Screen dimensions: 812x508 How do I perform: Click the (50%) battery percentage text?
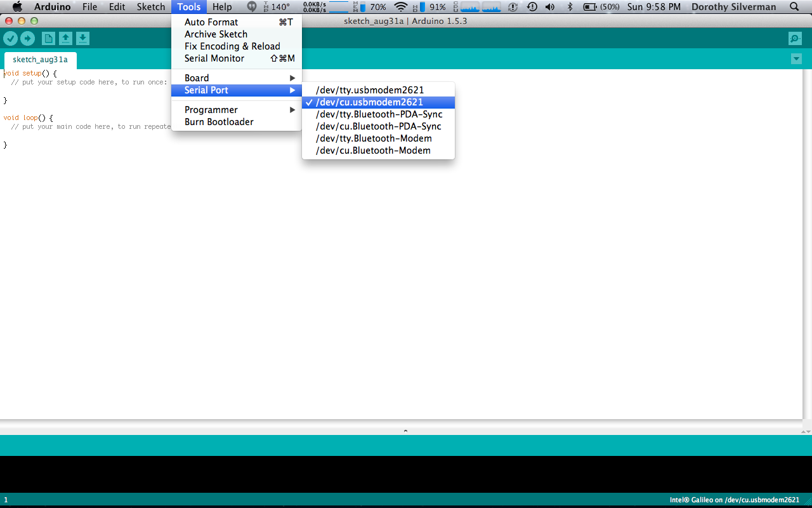click(x=610, y=7)
